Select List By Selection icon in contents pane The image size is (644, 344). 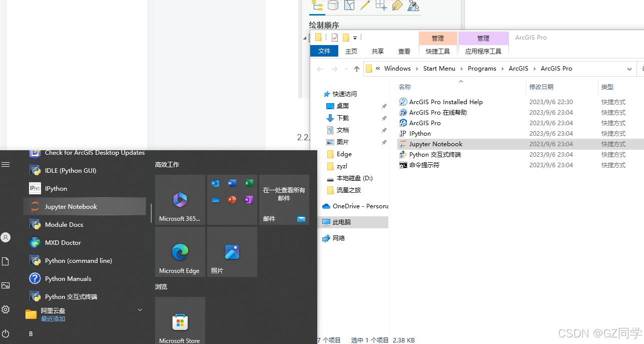[349, 6]
